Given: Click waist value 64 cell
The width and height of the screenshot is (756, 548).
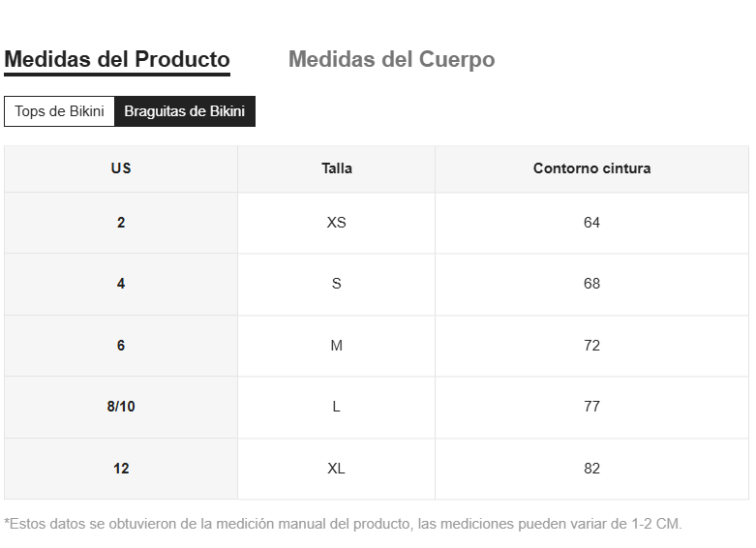Looking at the screenshot, I should click(x=591, y=223).
